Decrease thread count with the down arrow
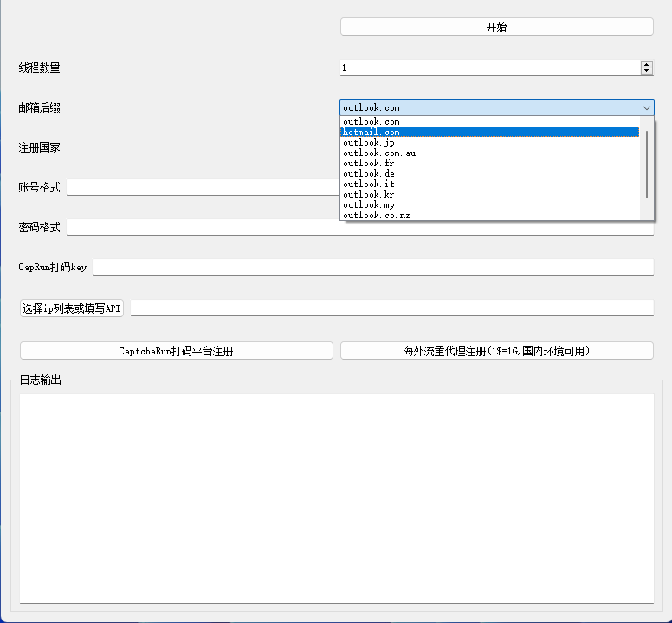 click(x=646, y=71)
